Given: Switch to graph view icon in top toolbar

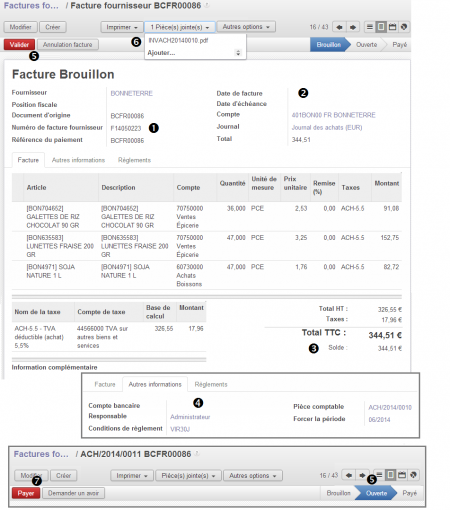Looking at the screenshot, I should tap(404, 27).
